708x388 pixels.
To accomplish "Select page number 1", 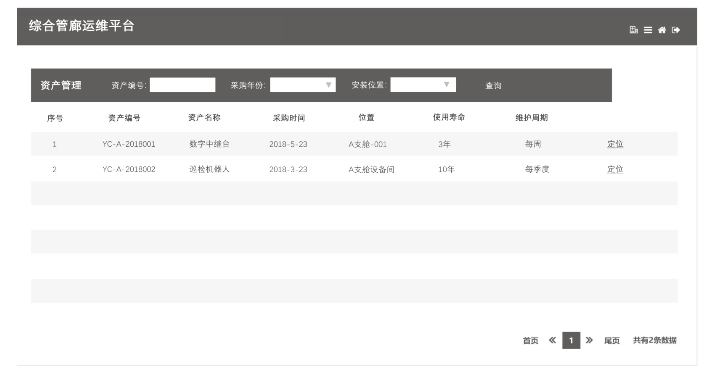I will pyautogui.click(x=571, y=340).
